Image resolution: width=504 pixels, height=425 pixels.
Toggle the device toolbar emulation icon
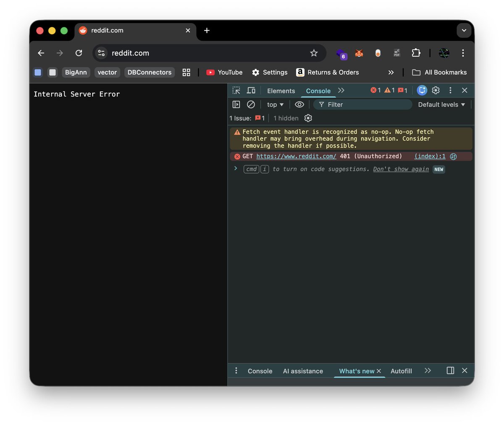251,91
